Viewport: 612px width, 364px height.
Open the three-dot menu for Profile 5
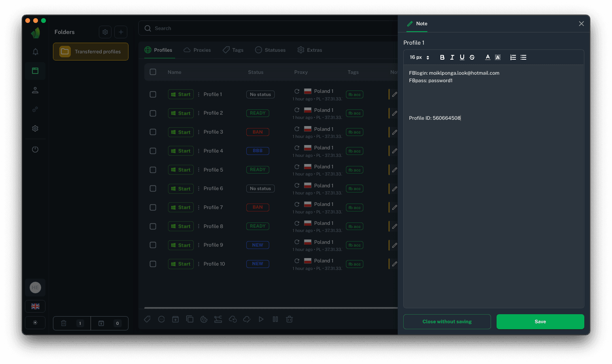198,170
